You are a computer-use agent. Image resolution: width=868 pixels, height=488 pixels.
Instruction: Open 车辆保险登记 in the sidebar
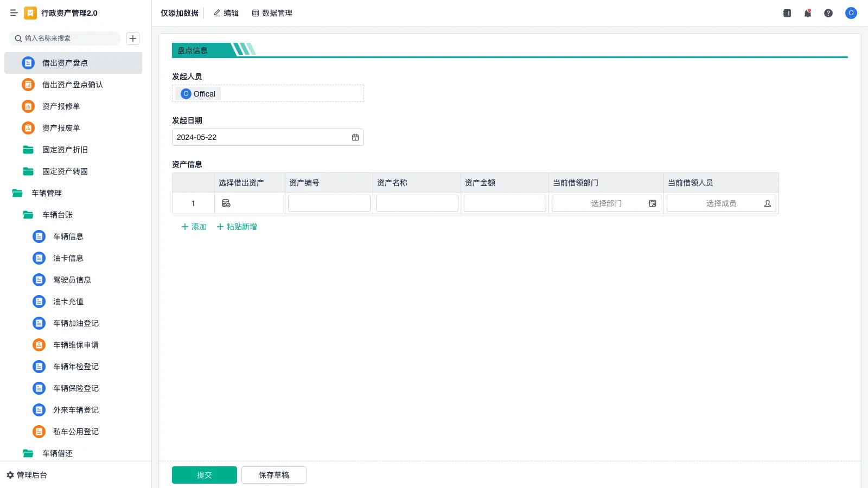click(x=73, y=388)
